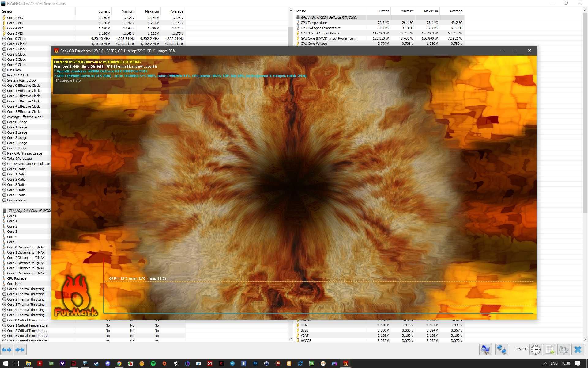Image resolution: width=588 pixels, height=368 pixels.
Task: Select Core 0 Thermal Throttling row
Action: [26, 289]
